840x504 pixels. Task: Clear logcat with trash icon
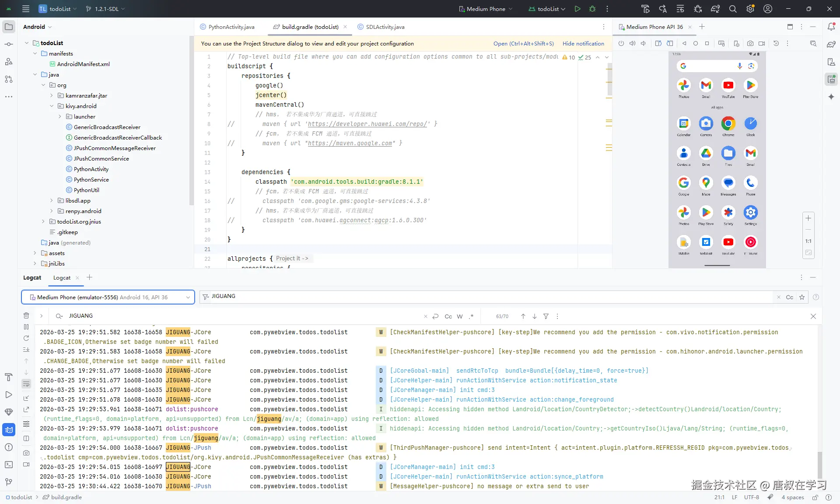click(x=26, y=315)
